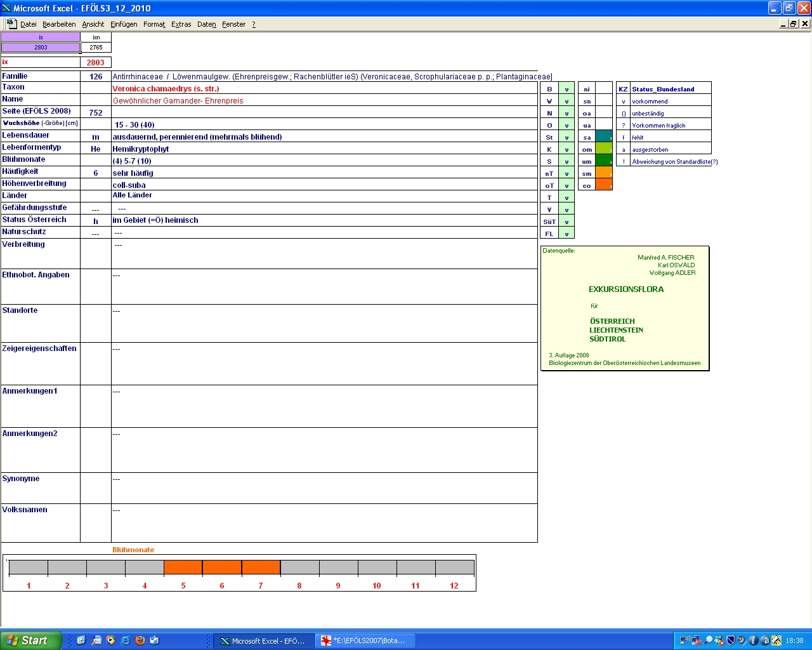Click the Status_Bundesland legend header
The image size is (812, 650).
click(663, 90)
